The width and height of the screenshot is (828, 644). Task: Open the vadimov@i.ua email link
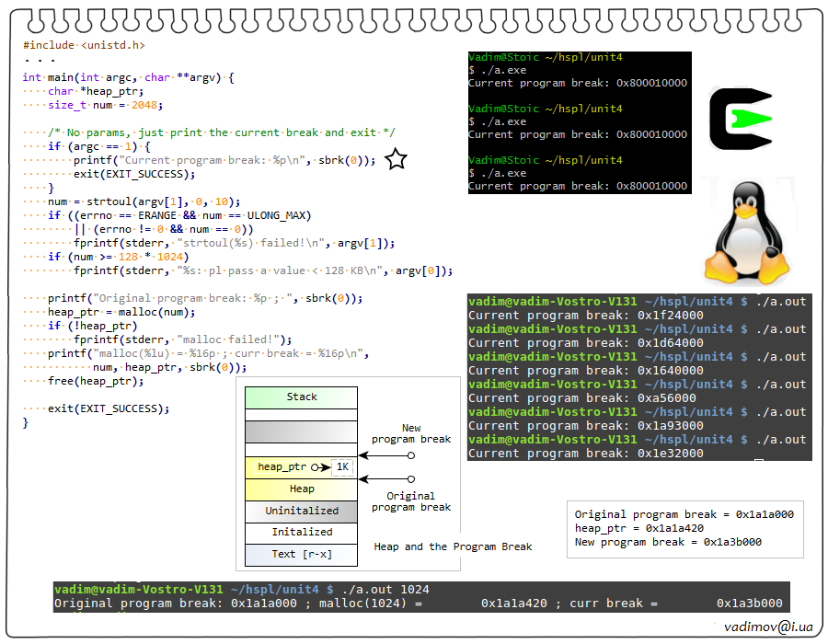(x=768, y=627)
